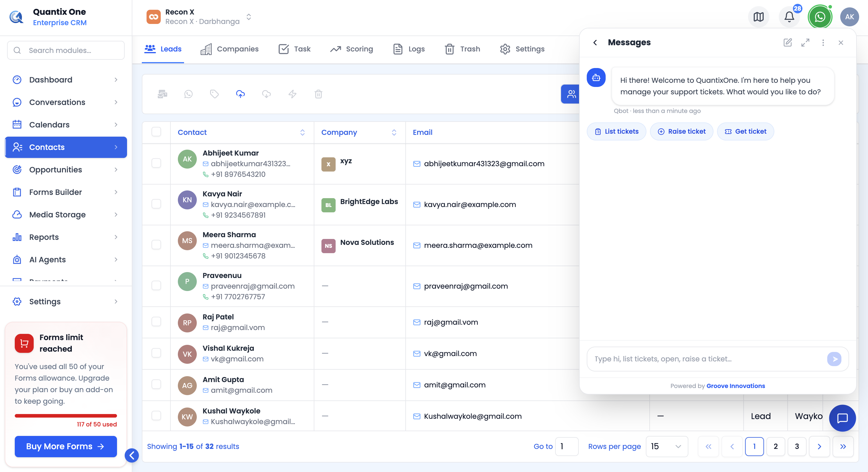Check the Raj Patel row checkbox
868x472 pixels.
pos(156,322)
